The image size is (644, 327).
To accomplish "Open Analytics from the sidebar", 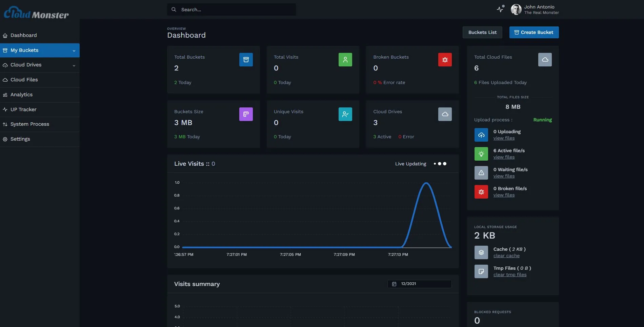I will tap(21, 95).
